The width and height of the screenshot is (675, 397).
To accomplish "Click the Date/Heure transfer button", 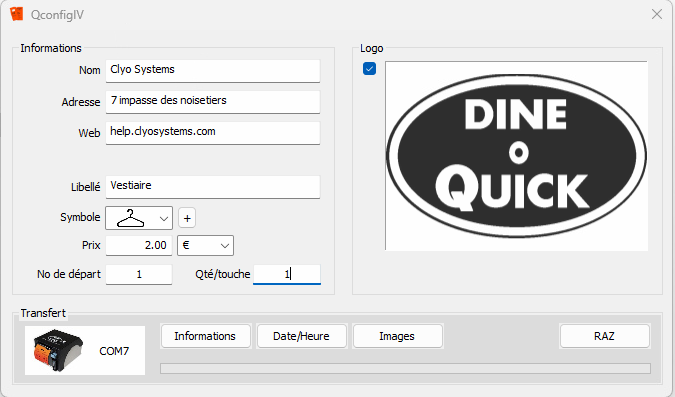I will click(x=301, y=336).
